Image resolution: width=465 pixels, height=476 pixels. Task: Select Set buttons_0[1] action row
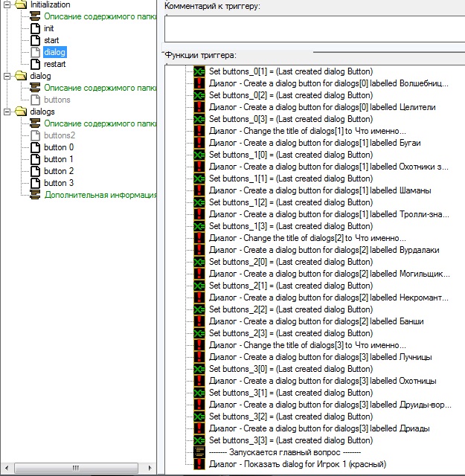291,71
